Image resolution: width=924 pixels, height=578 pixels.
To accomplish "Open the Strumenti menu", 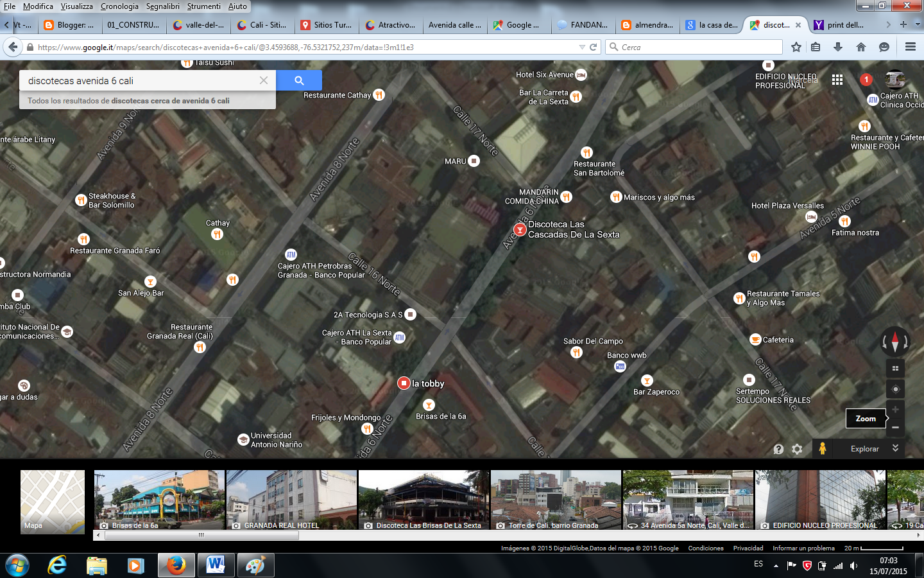I will 203,6.
